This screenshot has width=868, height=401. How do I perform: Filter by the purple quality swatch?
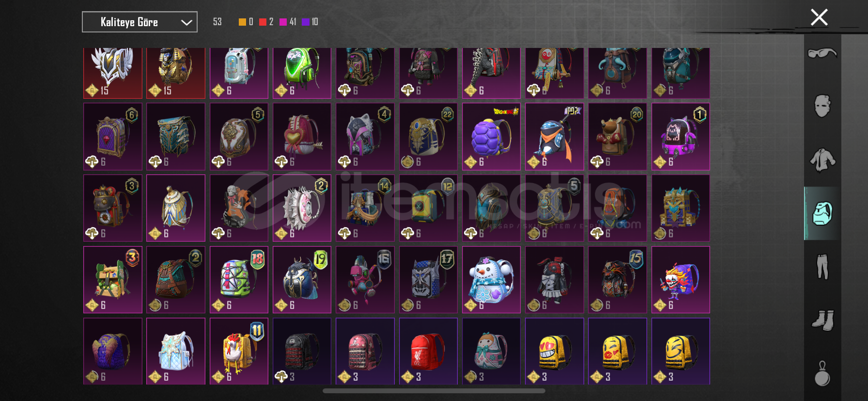click(x=306, y=22)
